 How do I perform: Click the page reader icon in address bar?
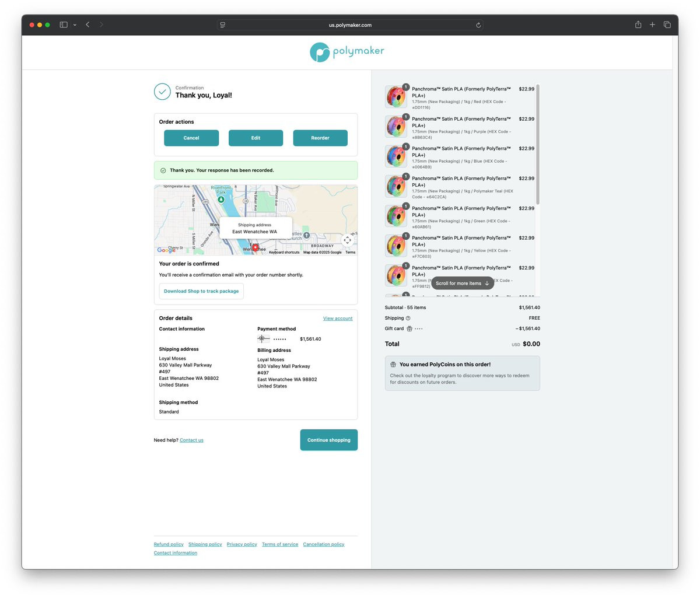[x=223, y=25]
